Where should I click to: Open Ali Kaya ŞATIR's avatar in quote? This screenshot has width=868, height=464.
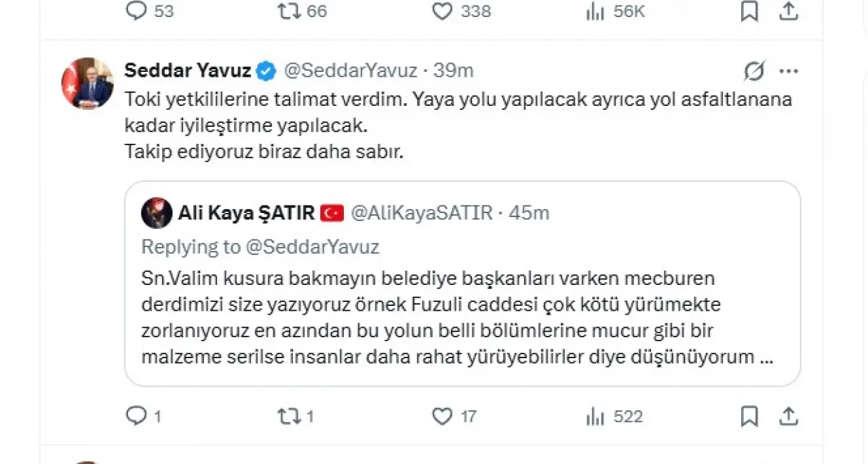tap(156, 213)
